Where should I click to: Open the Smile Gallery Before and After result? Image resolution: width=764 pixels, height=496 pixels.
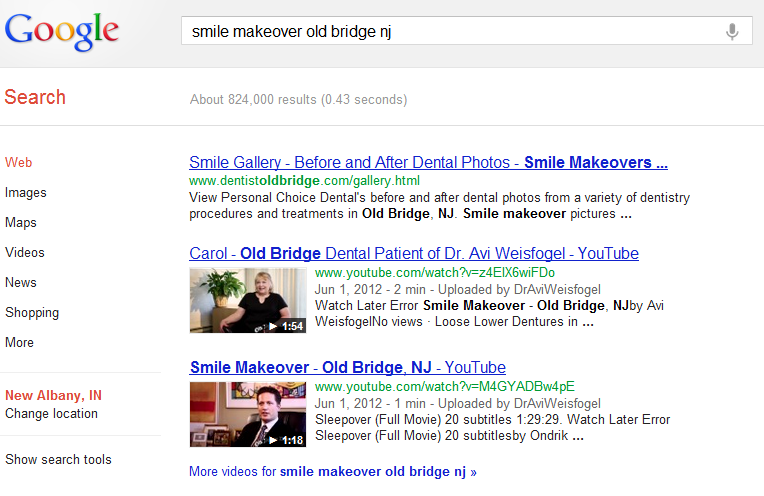(x=428, y=162)
